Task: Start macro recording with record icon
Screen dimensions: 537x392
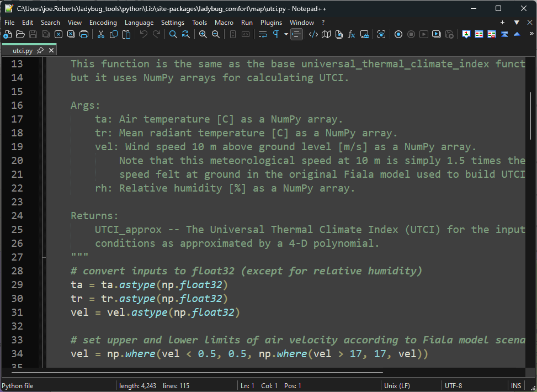Action: [398, 34]
